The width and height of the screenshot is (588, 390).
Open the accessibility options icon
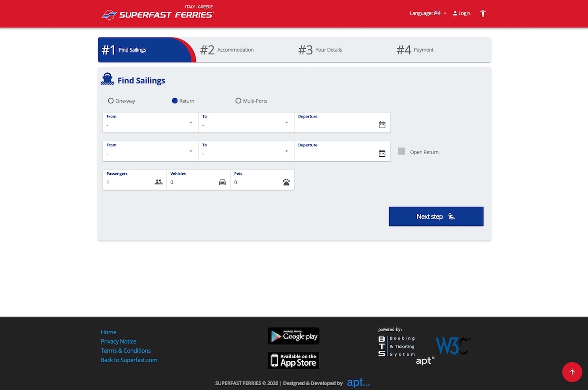[x=483, y=13]
